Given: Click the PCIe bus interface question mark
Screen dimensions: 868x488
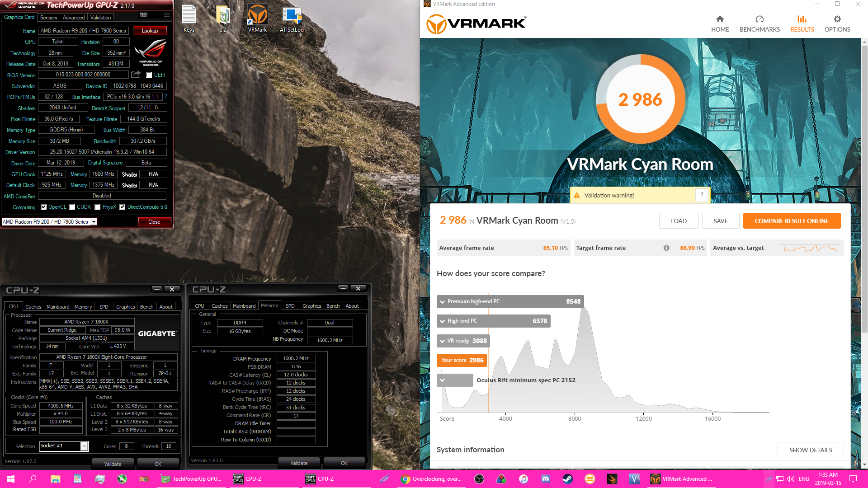Looking at the screenshot, I should pos(165,97).
